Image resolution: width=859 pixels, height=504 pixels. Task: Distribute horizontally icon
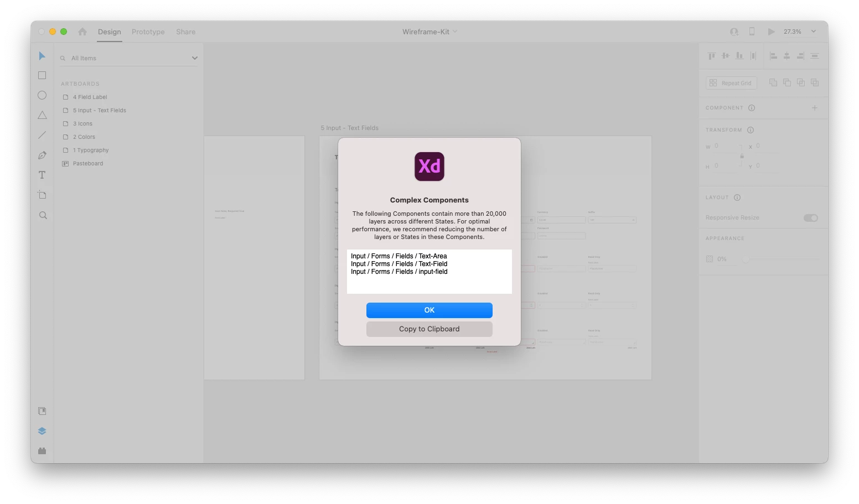(x=753, y=56)
